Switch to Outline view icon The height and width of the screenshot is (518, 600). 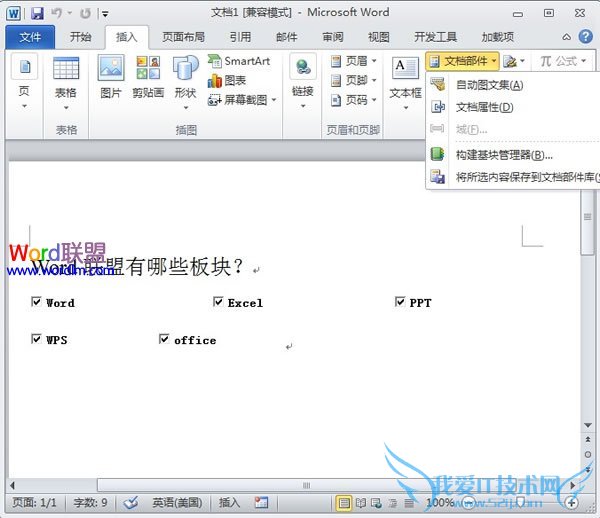393,503
